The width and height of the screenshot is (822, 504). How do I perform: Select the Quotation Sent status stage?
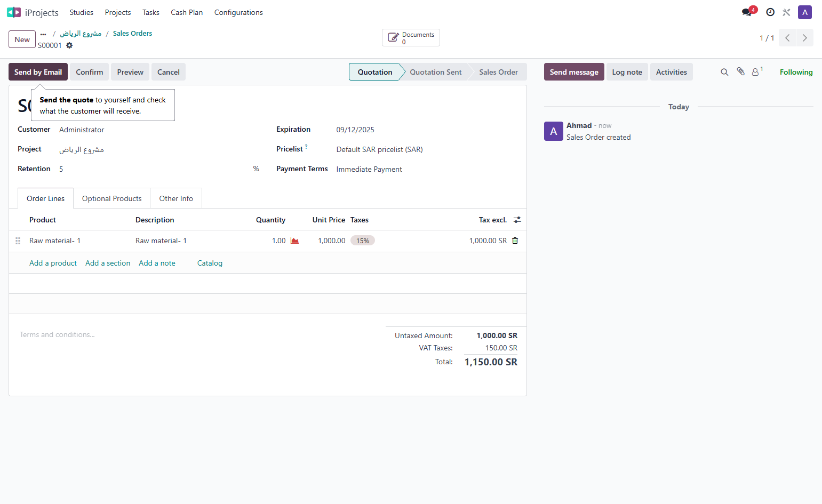[x=436, y=72]
